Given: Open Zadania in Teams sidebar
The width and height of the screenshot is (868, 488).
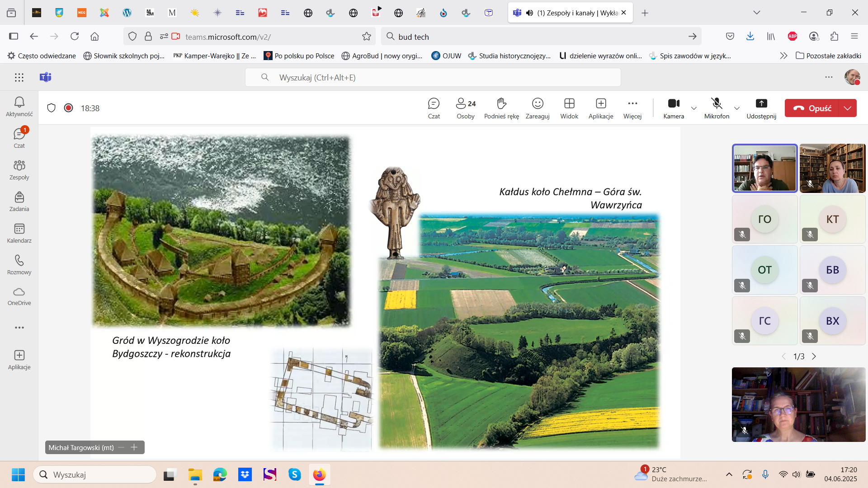Looking at the screenshot, I should coord(19,202).
